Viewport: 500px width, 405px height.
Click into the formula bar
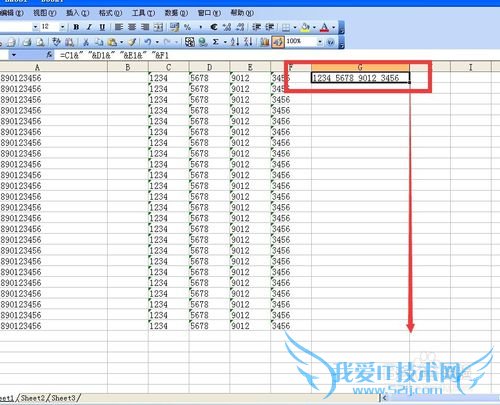click(x=278, y=55)
